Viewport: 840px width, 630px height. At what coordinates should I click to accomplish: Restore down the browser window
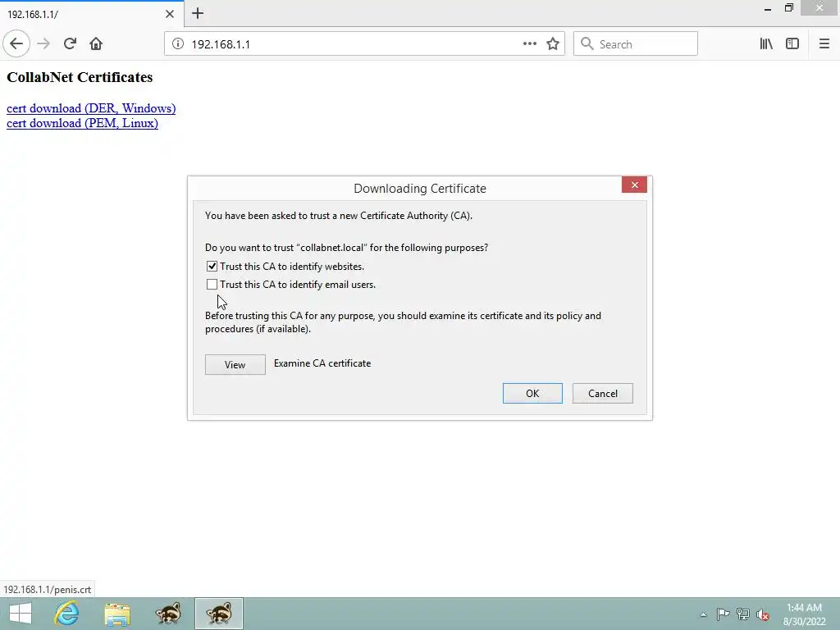(x=788, y=8)
